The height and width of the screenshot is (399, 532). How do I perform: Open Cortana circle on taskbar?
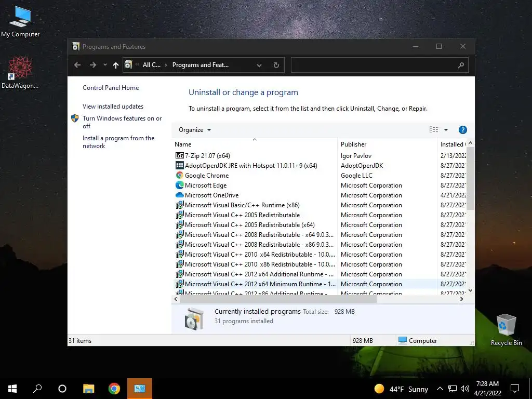(x=62, y=389)
